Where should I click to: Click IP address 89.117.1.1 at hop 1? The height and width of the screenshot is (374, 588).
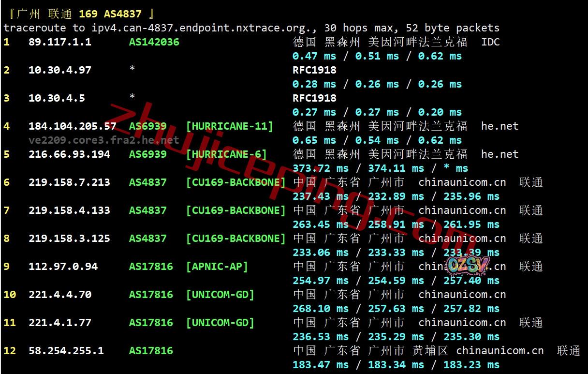(60, 42)
